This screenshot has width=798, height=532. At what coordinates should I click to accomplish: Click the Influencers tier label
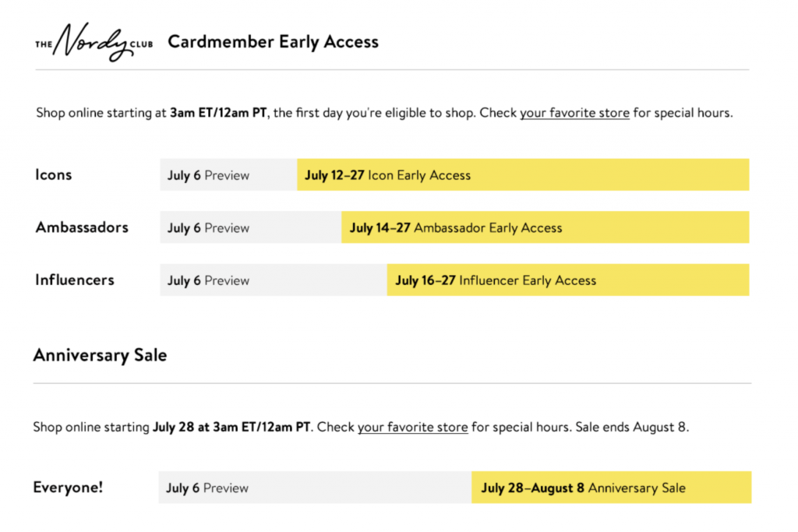(x=75, y=280)
